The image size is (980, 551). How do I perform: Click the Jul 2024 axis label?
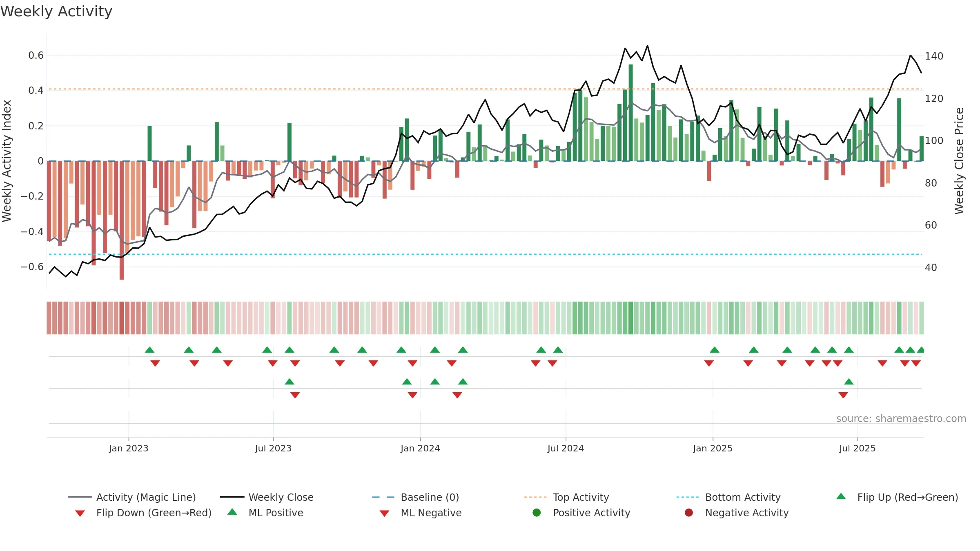[566, 448]
